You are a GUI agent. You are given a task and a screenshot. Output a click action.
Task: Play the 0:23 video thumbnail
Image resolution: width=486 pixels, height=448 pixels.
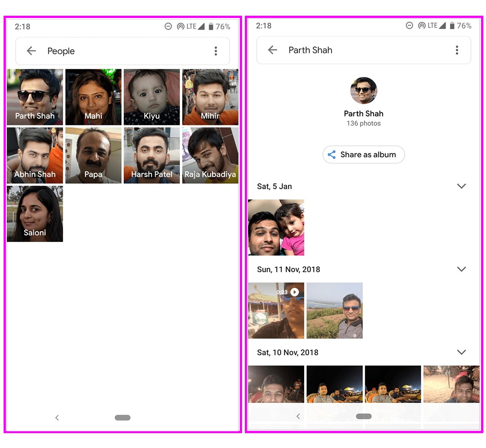tap(276, 310)
